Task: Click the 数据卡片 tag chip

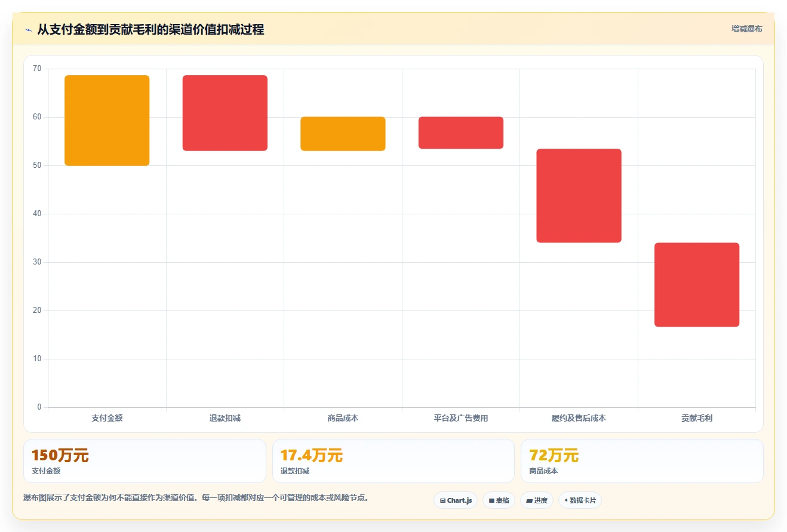Action: coord(580,500)
